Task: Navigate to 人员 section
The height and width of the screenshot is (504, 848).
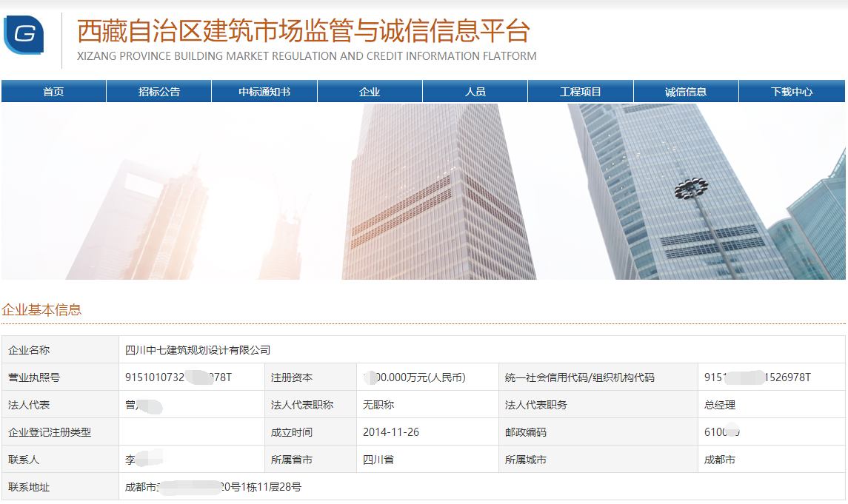Action: tap(475, 92)
